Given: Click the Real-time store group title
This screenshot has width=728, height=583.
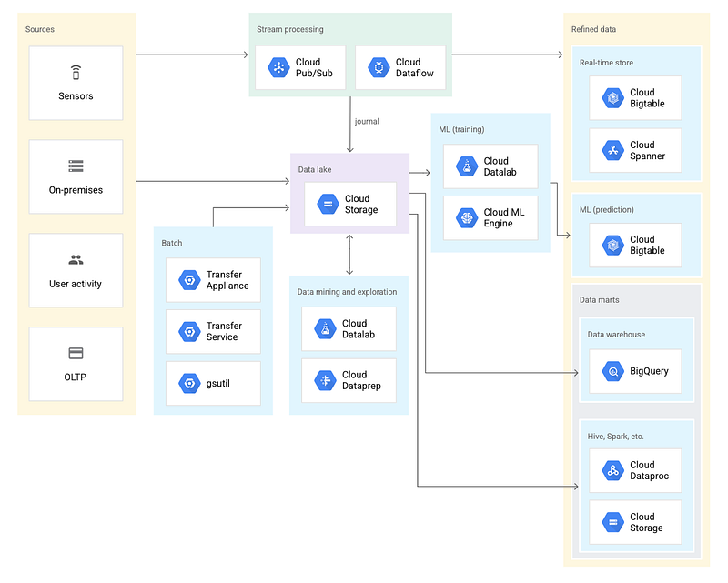Looking at the screenshot, I should coord(606,63).
